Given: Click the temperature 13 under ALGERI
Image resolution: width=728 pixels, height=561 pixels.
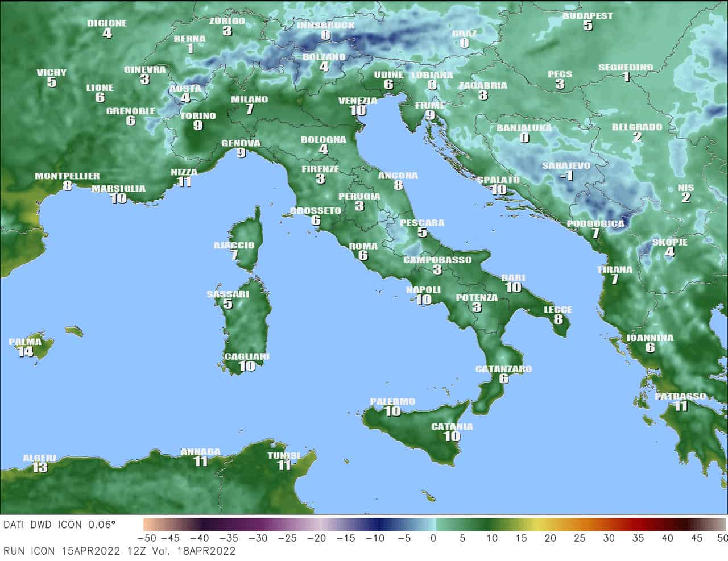Looking at the screenshot, I should 40,467.
